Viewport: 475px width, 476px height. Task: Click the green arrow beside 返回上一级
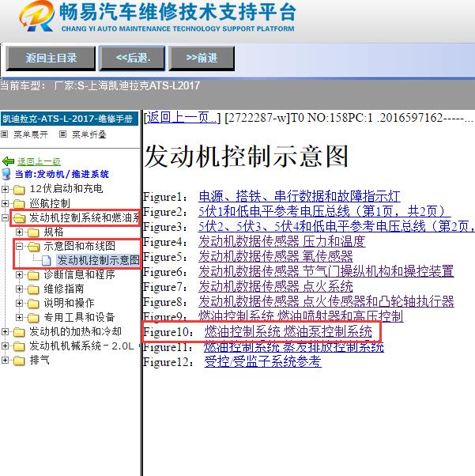tap(8, 161)
